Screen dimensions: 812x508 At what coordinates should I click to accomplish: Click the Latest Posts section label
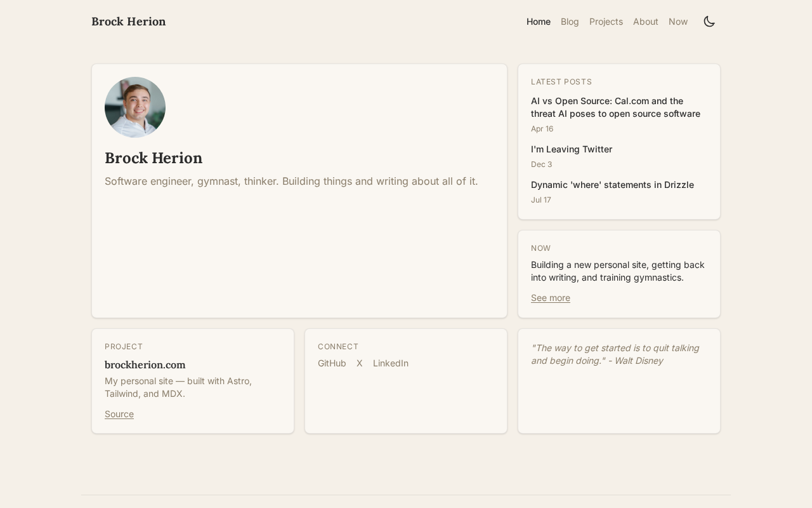[x=561, y=82]
